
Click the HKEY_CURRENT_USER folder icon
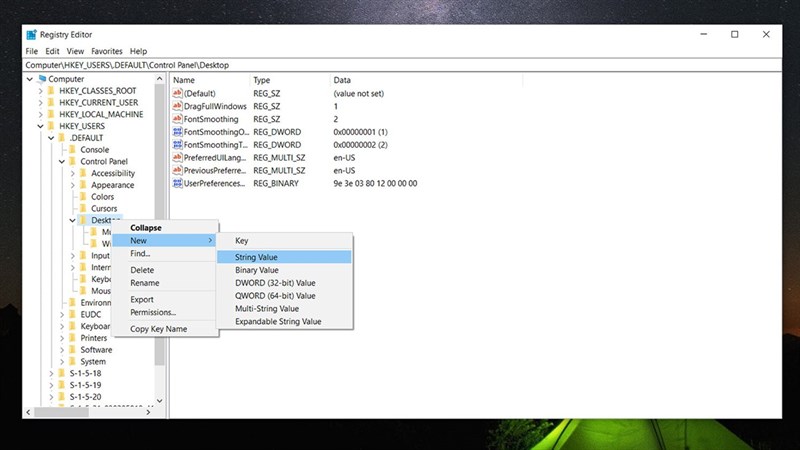[x=51, y=102]
